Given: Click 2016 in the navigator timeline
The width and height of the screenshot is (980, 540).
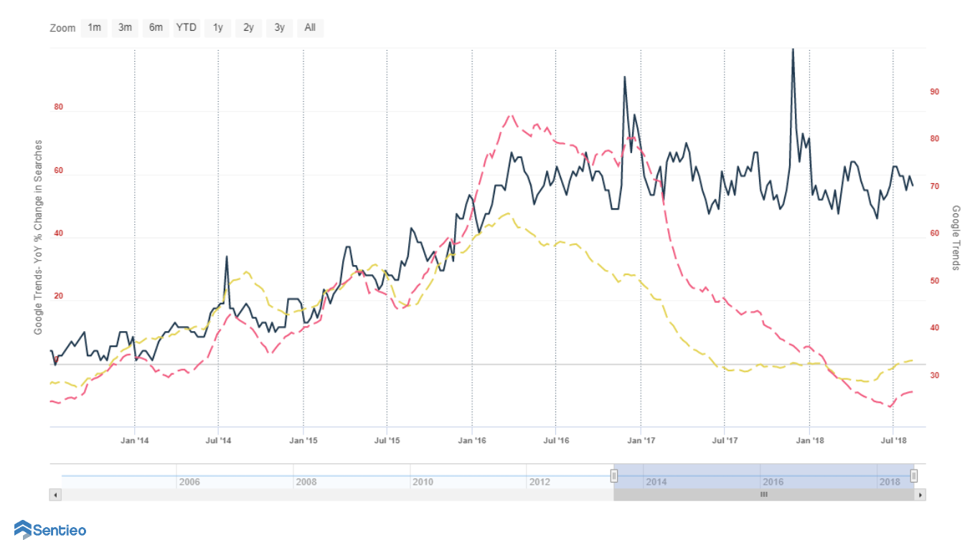Looking at the screenshot, I should click(773, 482).
